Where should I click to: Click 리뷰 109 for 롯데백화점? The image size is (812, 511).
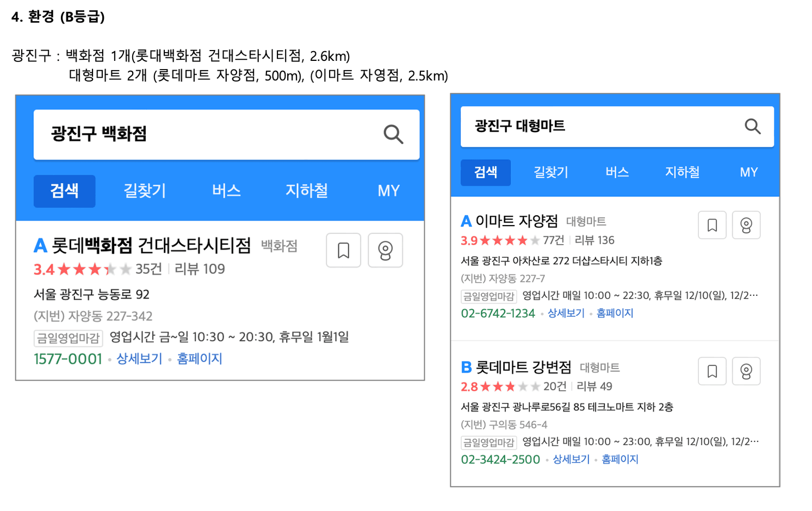200,269
